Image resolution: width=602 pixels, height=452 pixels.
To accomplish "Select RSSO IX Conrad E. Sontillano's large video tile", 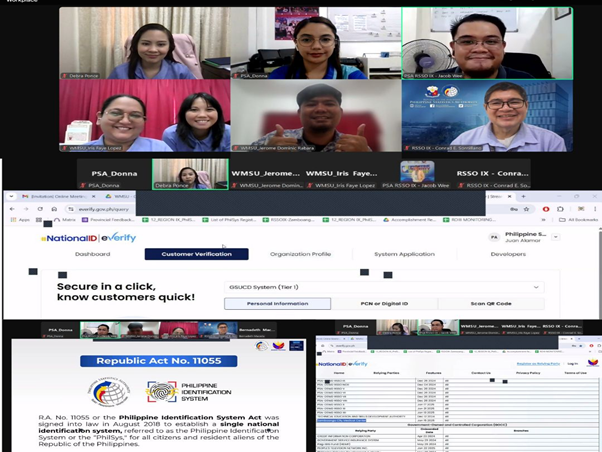I will pyautogui.click(x=487, y=116).
